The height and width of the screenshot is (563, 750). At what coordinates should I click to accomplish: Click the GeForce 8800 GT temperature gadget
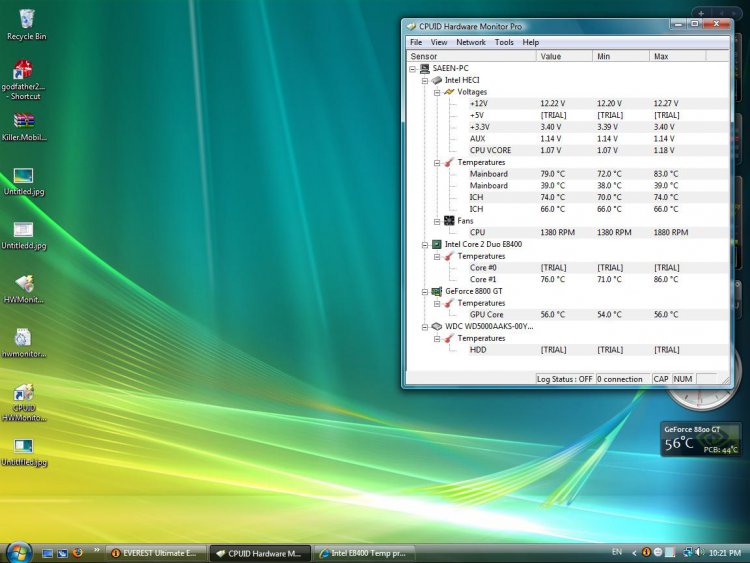click(x=701, y=439)
